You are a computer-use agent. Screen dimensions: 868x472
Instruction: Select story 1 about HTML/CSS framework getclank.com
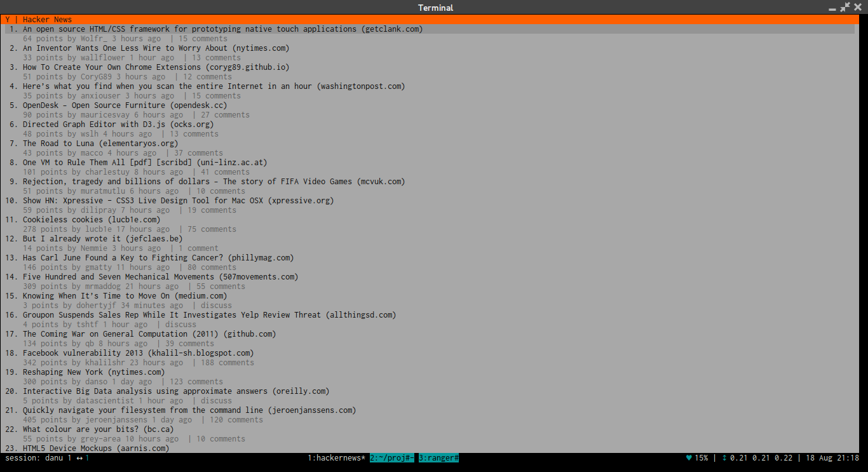tap(430, 29)
